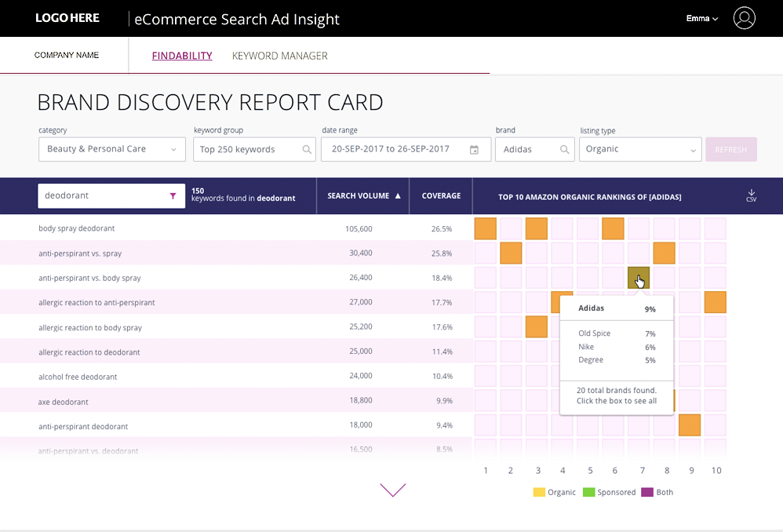The image size is (783, 532).
Task: Click the keyword 'allergic reaction to body spray'
Action: click(x=90, y=328)
